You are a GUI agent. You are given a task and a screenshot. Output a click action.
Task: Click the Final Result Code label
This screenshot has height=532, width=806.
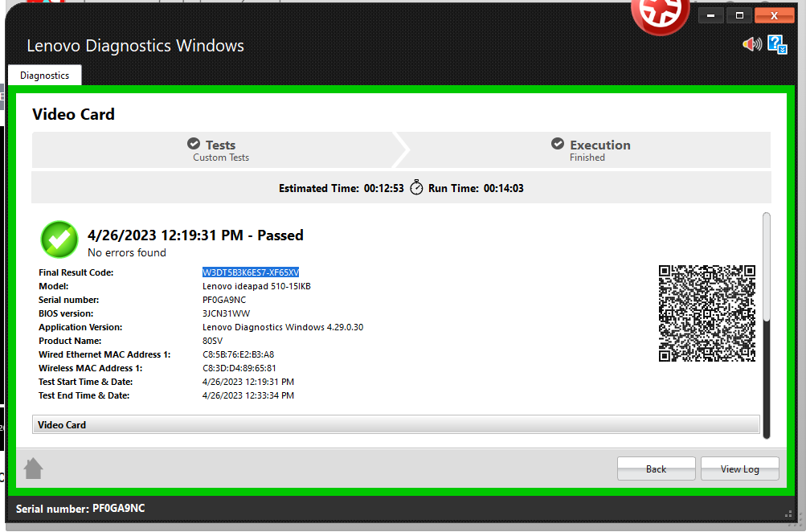click(76, 272)
